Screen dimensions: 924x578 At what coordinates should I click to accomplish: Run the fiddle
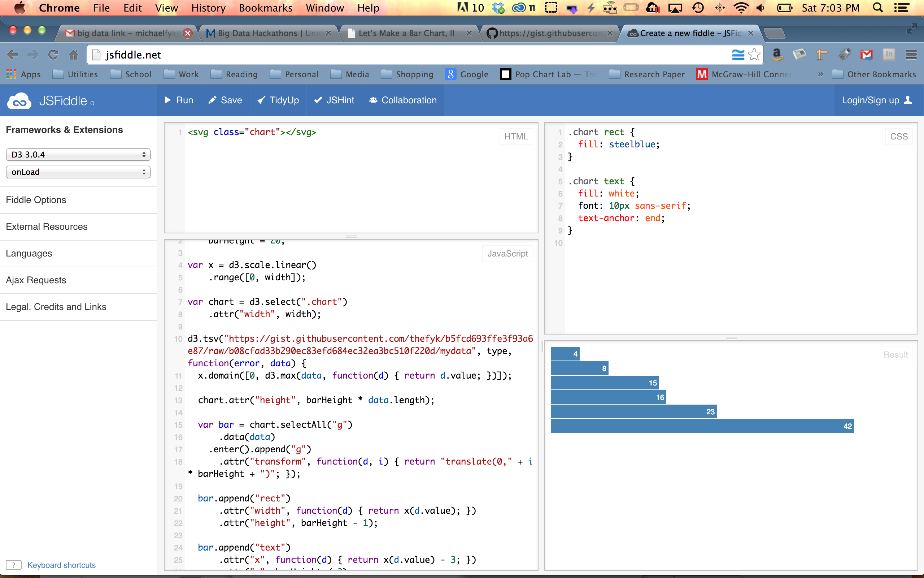pyautogui.click(x=179, y=100)
